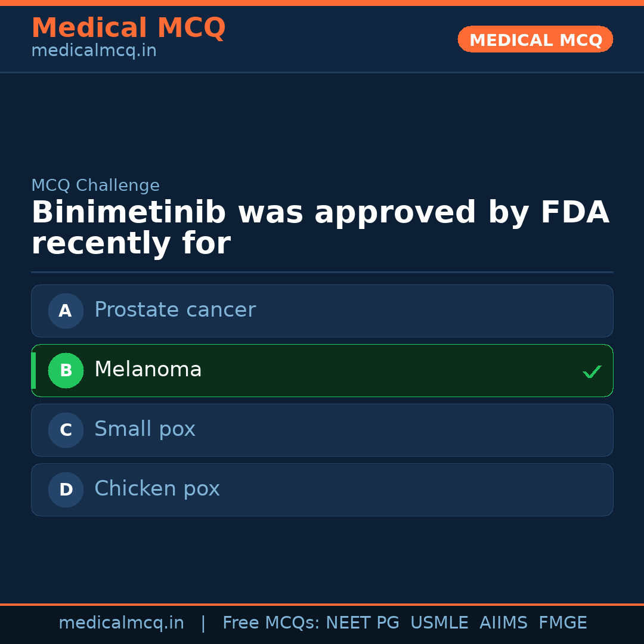Viewport: 644px width, 644px height.
Task: Click the Binimetinib question heading text
Action: 320,228
